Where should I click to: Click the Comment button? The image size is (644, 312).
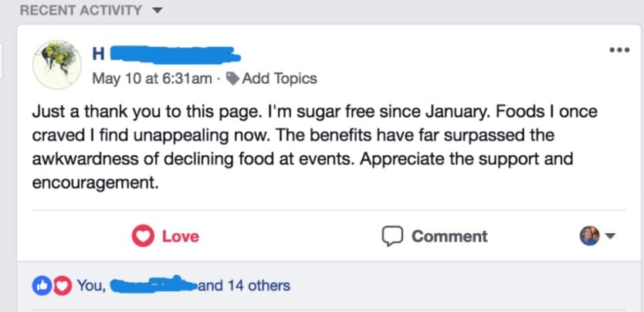point(435,236)
